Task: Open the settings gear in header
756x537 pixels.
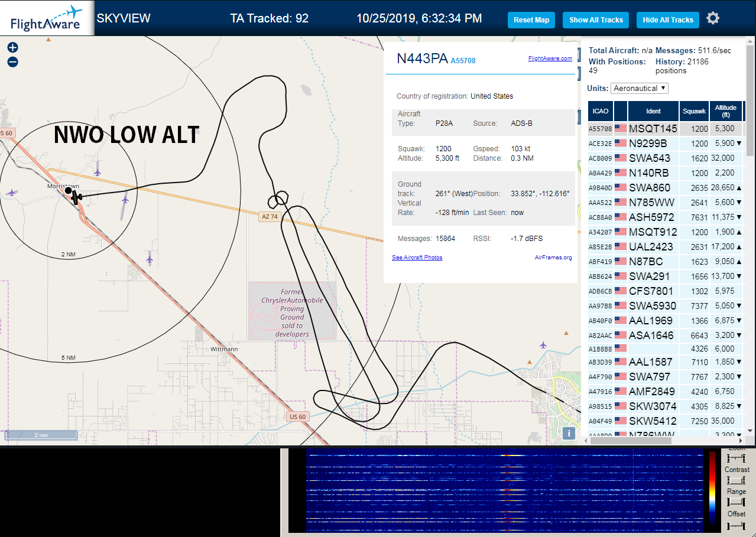Action: (713, 18)
